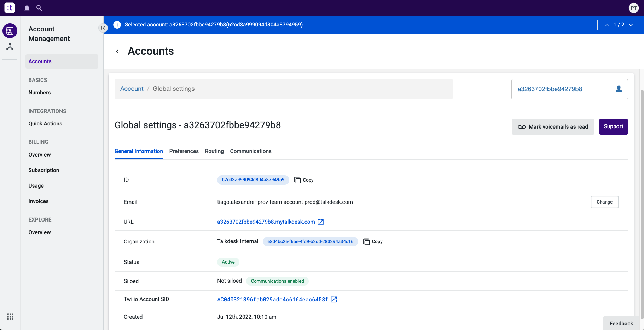
Task: Copy the account ID
Action: click(304, 180)
